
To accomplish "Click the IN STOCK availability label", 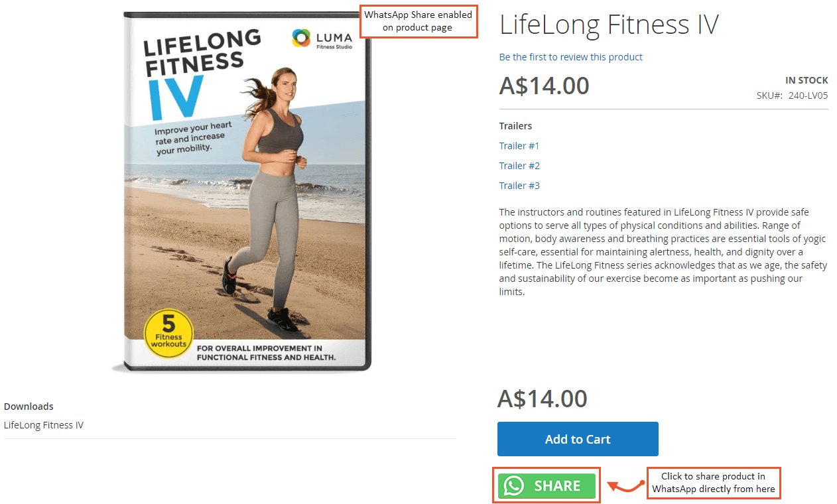I will tap(806, 80).
